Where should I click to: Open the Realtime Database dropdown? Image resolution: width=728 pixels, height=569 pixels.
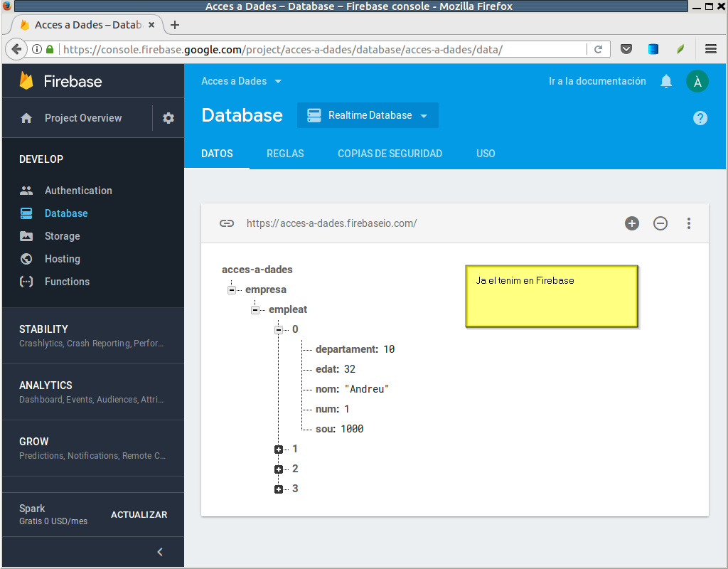368,115
